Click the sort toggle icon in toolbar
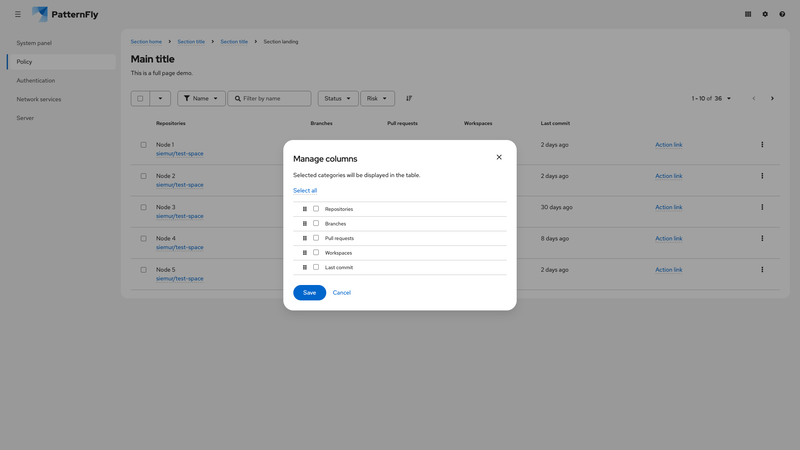This screenshot has height=450, width=800. point(409,98)
